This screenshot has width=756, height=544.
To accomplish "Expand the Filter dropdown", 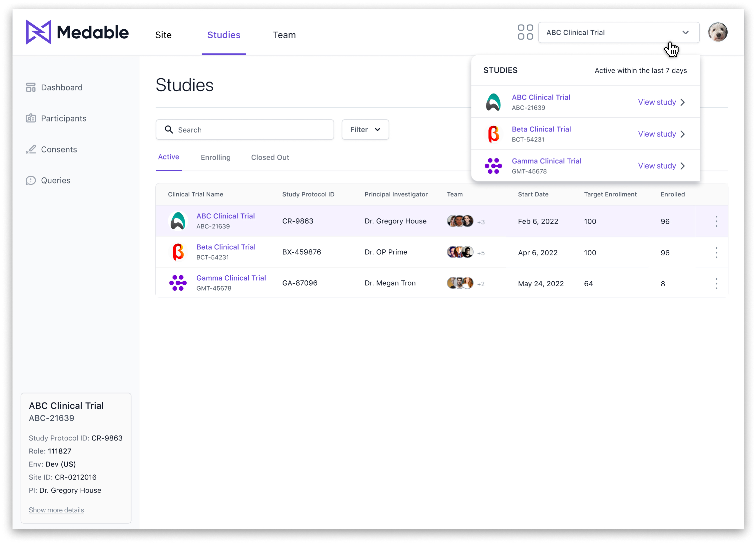I will [x=365, y=130].
